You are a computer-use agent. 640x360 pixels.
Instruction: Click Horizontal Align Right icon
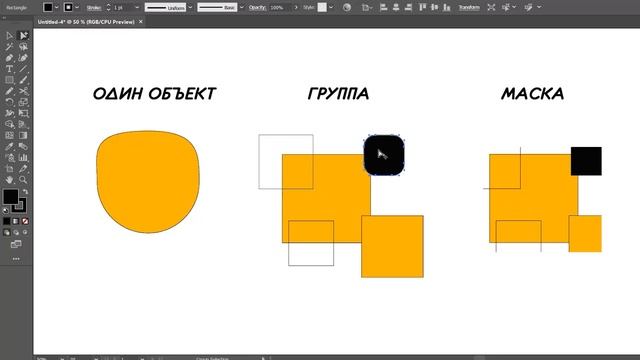tap(408, 7)
